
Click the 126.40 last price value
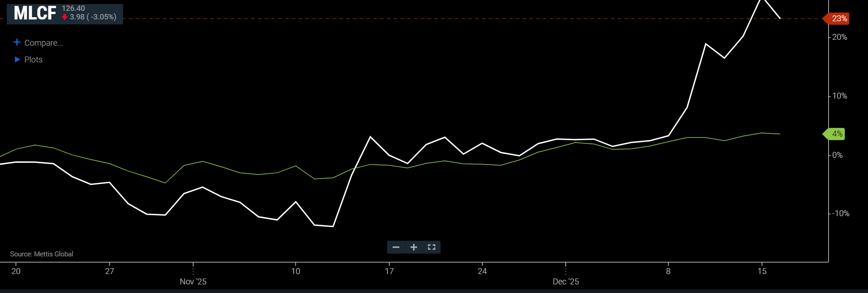pos(73,9)
